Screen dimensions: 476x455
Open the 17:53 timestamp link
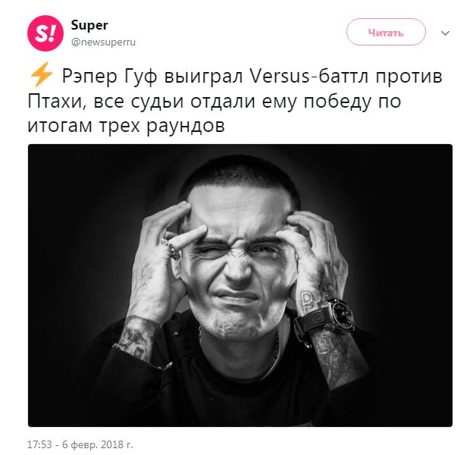click(x=39, y=444)
